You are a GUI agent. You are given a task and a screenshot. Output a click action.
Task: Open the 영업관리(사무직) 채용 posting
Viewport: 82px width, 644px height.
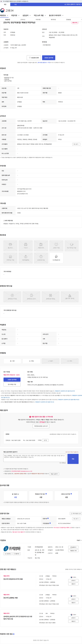click(13, 579)
